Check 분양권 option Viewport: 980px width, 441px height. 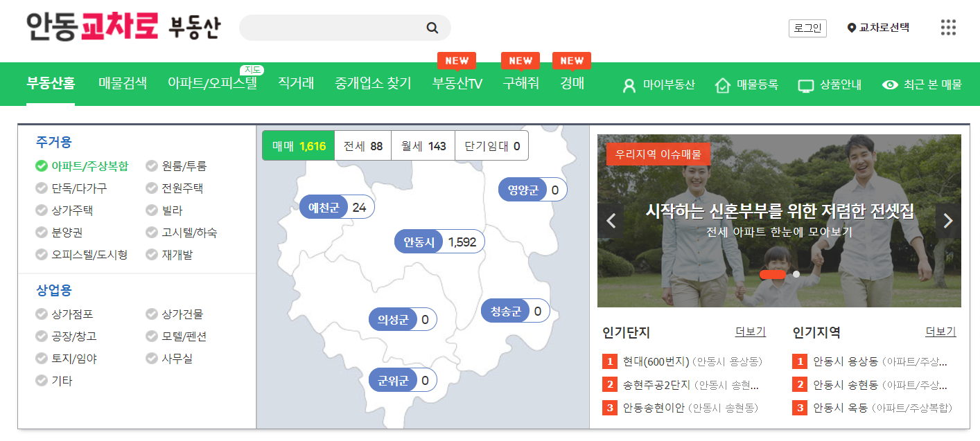(x=59, y=233)
